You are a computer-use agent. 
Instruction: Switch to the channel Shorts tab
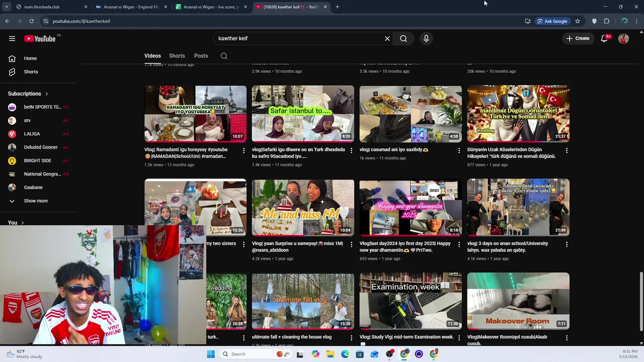177,56
